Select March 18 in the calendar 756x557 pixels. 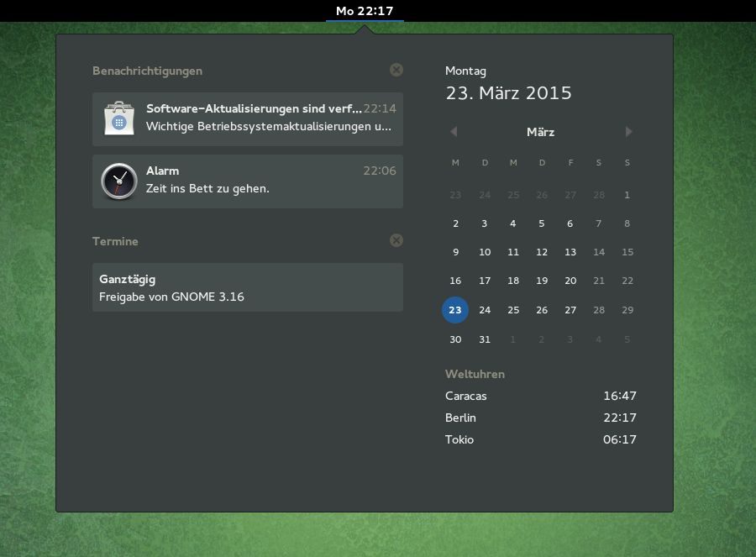pyautogui.click(x=513, y=281)
